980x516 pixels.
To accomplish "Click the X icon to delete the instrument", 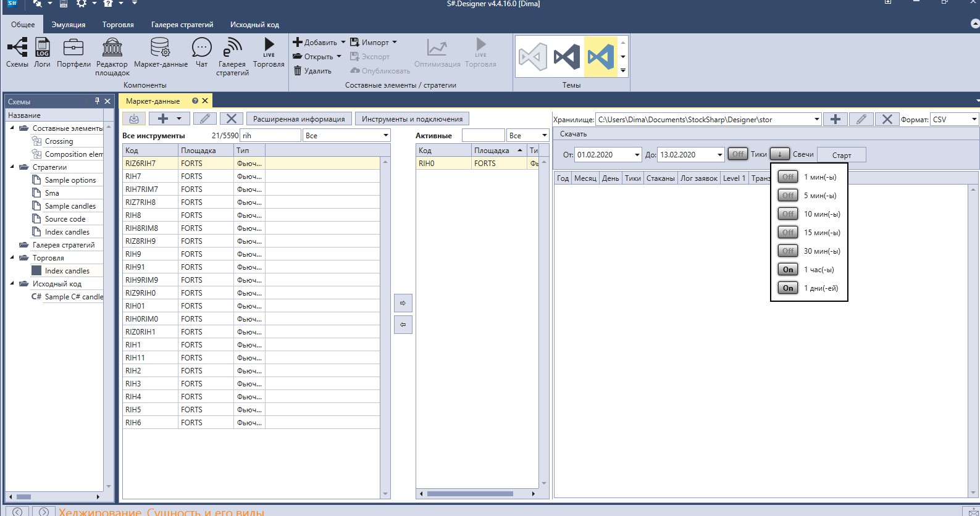I will 232,119.
